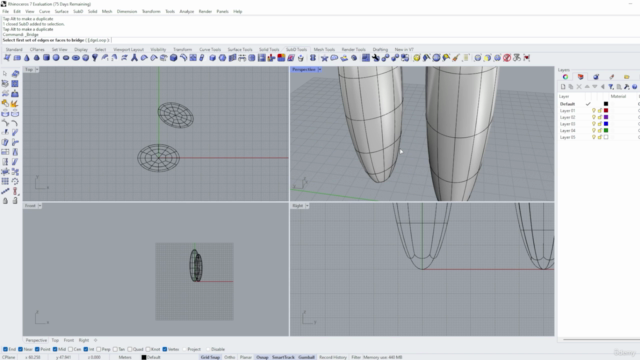Open the Meters units pane in status bar
Viewport: 640px width, 360px height.
pyautogui.click(x=125, y=357)
